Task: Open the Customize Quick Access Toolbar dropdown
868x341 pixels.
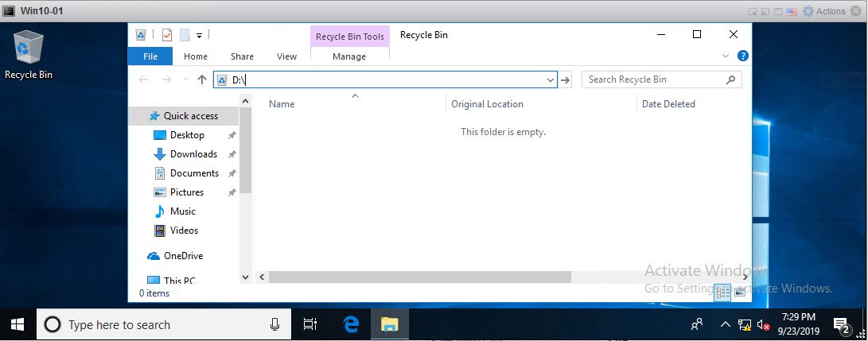Action: click(199, 35)
